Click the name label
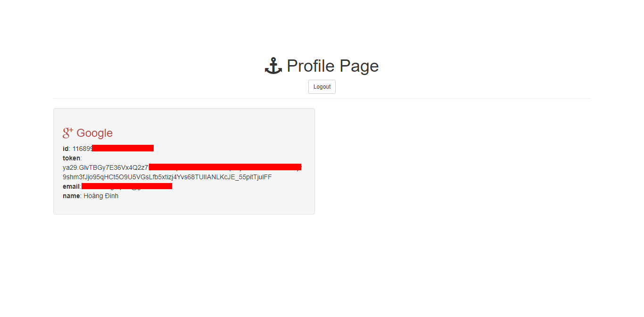This screenshot has width=644, height=317. 71,196
